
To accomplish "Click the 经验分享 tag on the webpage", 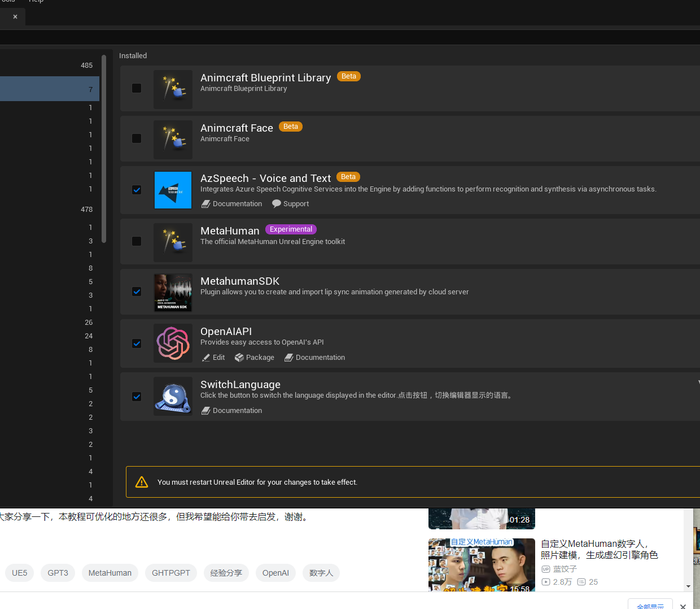I will pyautogui.click(x=226, y=573).
